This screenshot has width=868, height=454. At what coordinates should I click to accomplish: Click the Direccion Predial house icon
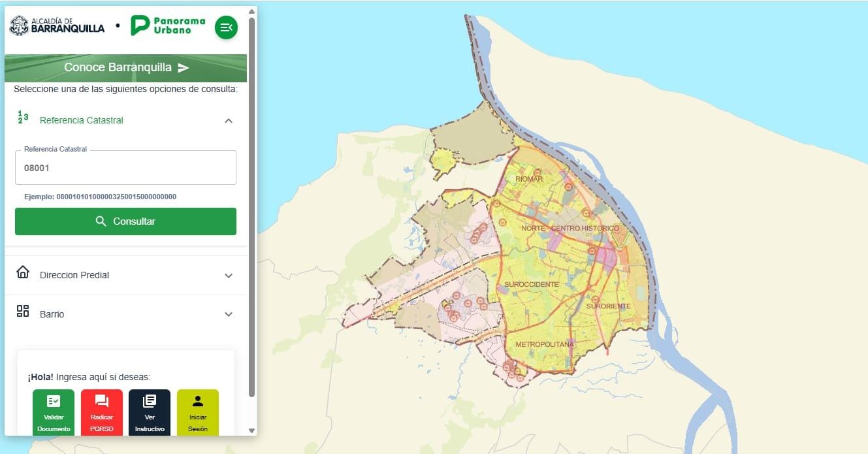coord(23,272)
